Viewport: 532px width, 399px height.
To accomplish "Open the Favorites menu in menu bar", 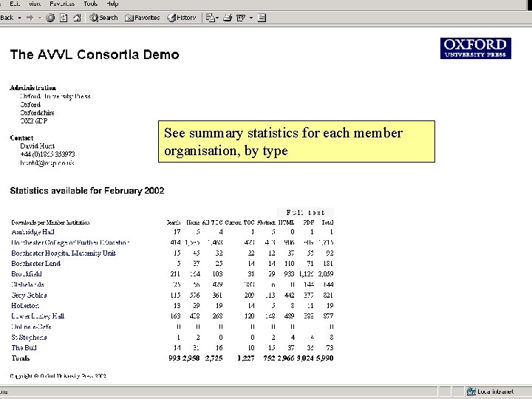I will coord(62,4).
